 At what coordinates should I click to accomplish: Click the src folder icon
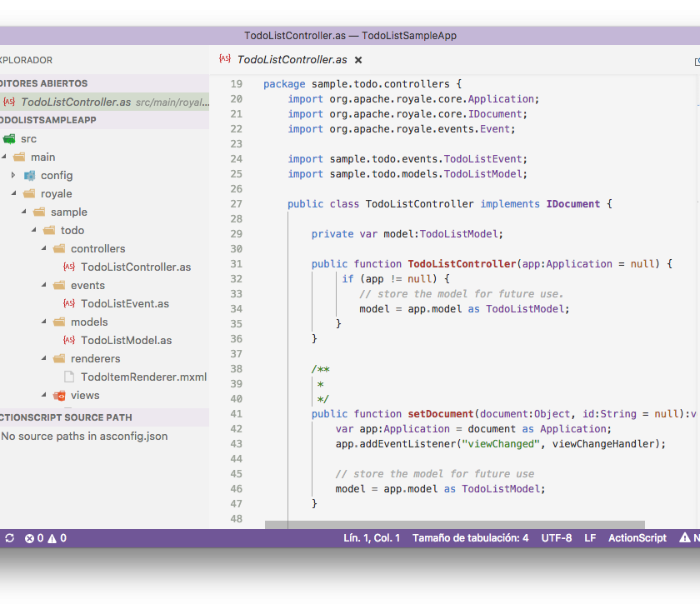coord(10,139)
